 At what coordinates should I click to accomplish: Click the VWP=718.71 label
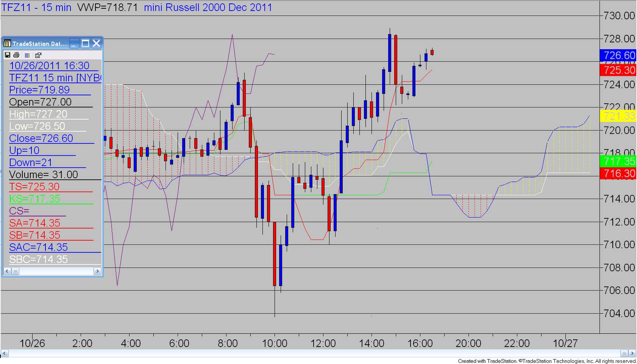[107, 8]
